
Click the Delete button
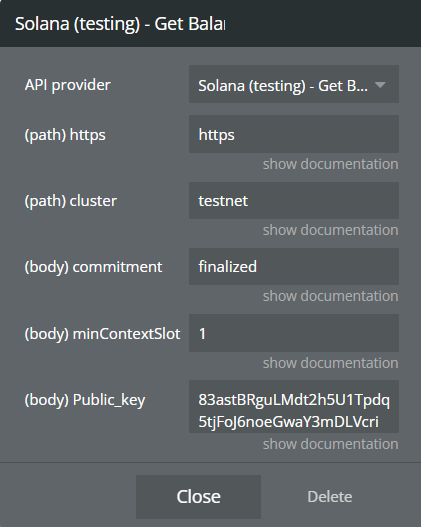coord(330,497)
